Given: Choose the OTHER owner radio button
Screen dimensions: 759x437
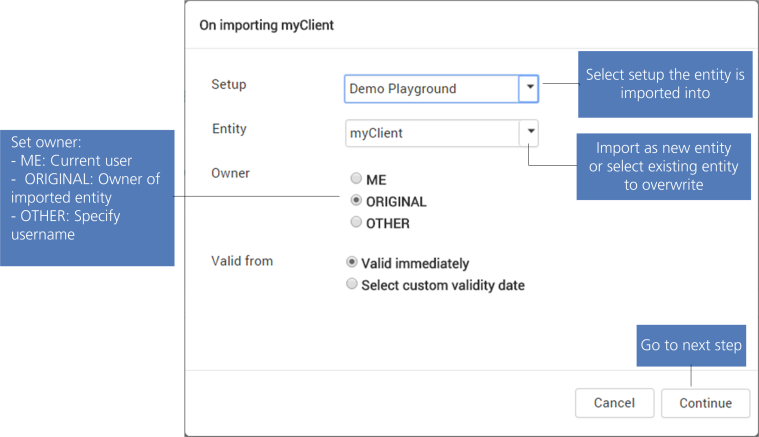Looking at the screenshot, I should click(x=355, y=223).
